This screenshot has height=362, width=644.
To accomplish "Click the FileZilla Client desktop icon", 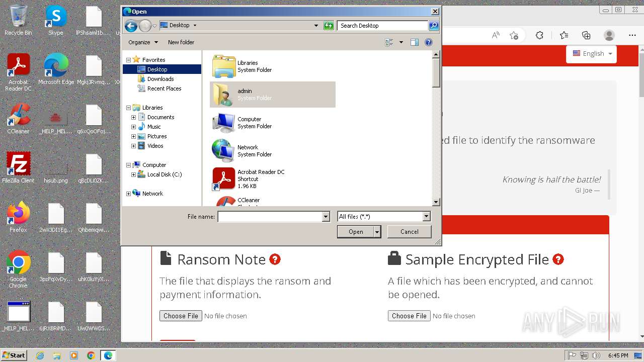I will point(18,168).
